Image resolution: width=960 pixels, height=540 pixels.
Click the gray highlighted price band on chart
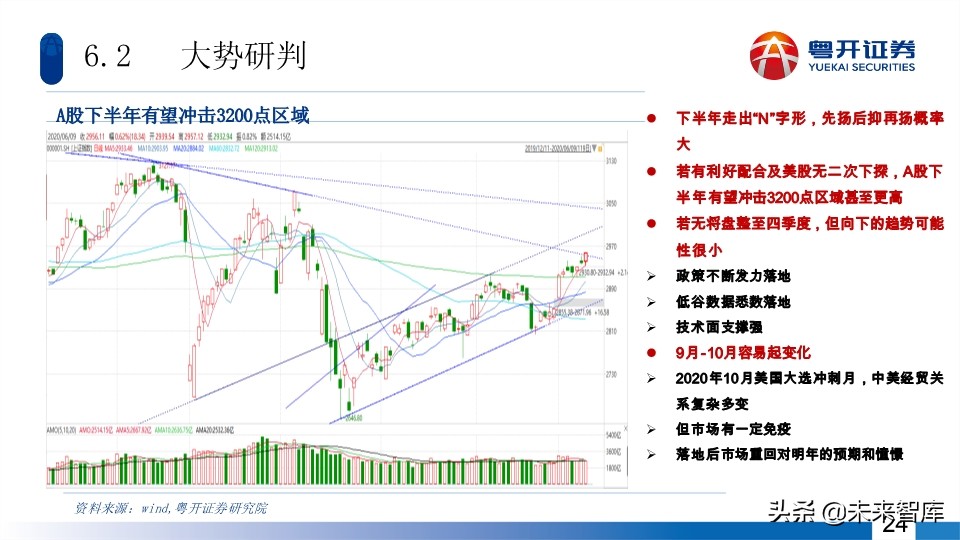tap(579, 302)
